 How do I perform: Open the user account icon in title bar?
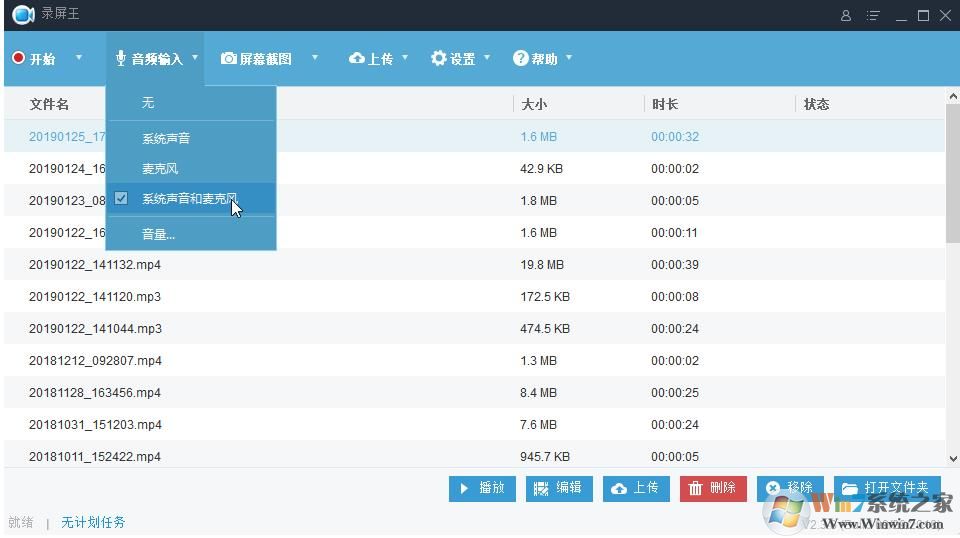(846, 15)
